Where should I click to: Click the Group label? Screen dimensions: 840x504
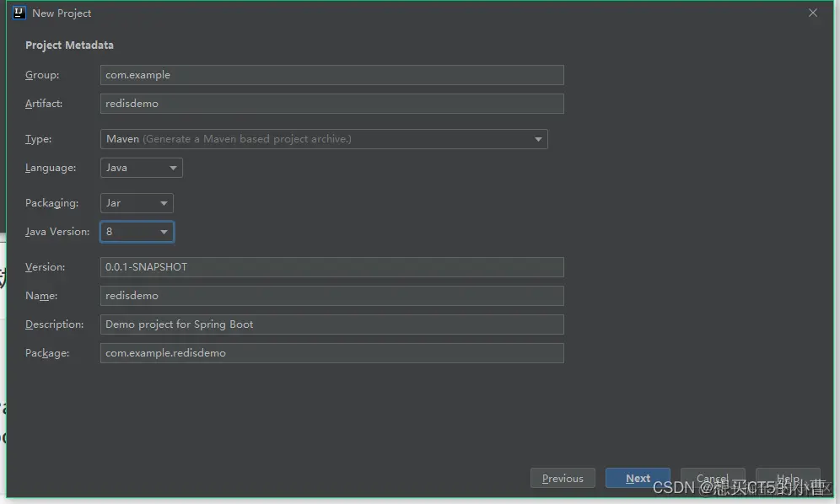pyautogui.click(x=42, y=75)
